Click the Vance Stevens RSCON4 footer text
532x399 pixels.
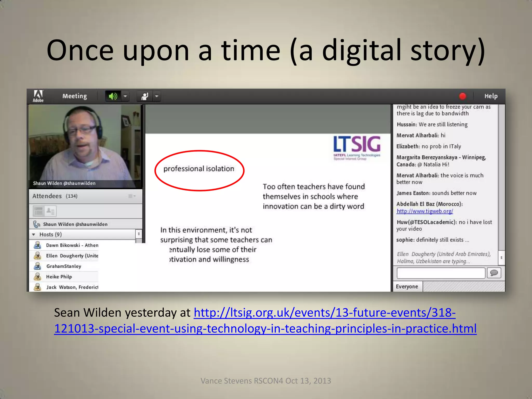click(x=266, y=381)
